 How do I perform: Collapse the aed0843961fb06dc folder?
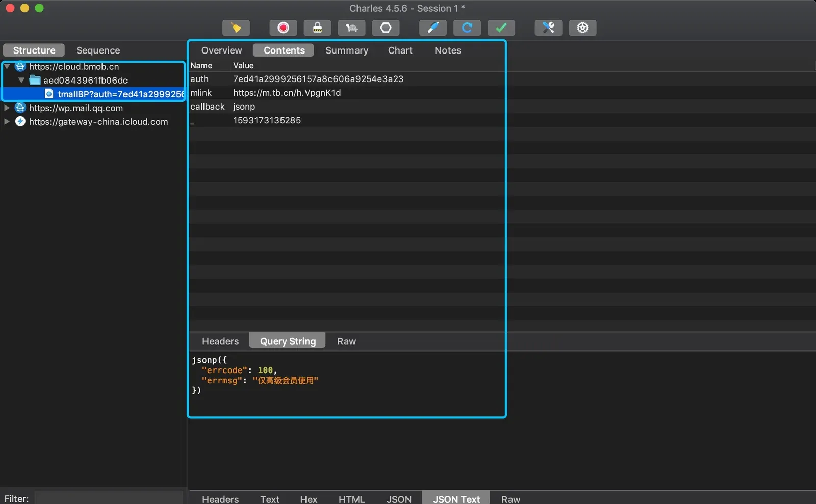coord(21,80)
